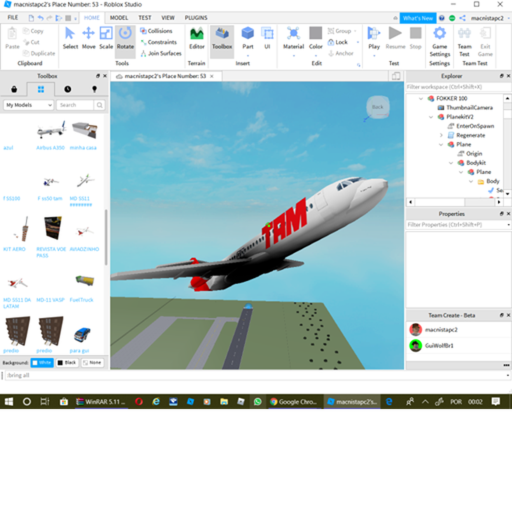Open the My Models dropdown

coord(29,105)
